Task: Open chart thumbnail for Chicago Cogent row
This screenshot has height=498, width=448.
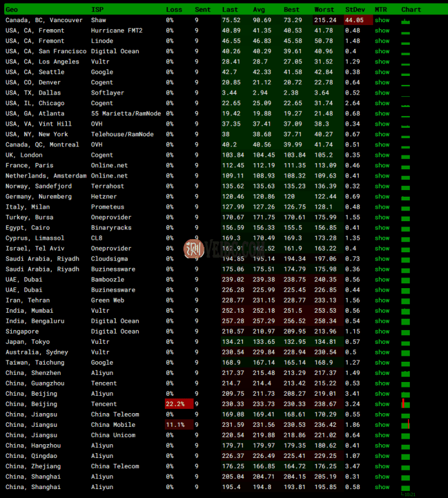Action: [x=406, y=105]
